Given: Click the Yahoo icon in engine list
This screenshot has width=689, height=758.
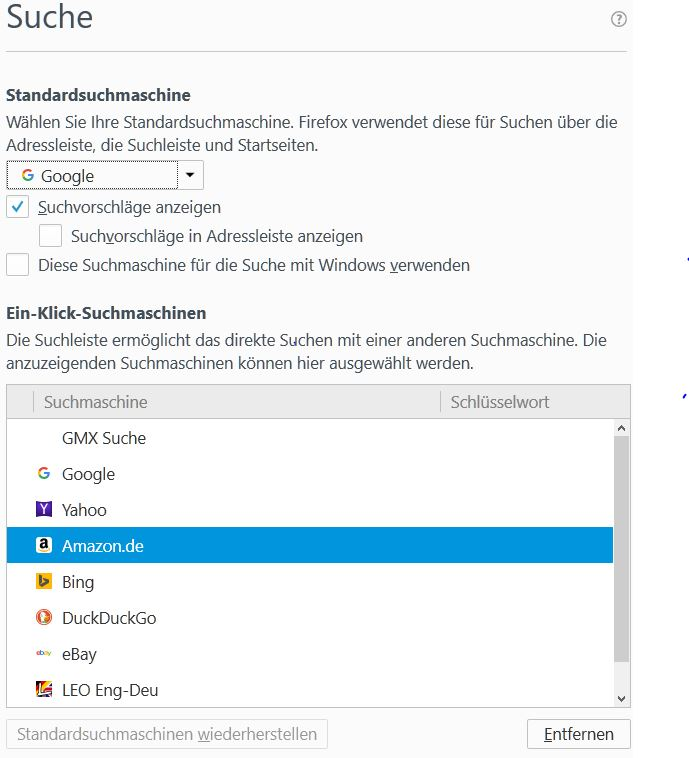Looking at the screenshot, I should (44, 510).
